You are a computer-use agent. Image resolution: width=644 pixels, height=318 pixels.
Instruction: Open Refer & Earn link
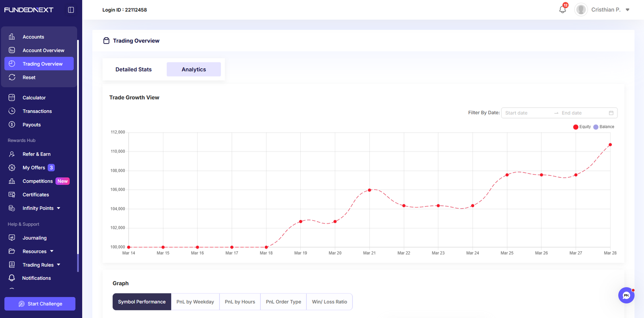pyautogui.click(x=37, y=154)
